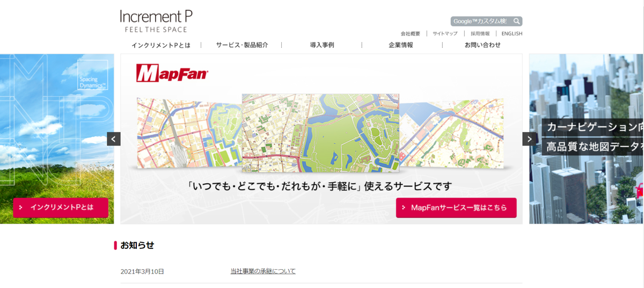Image resolution: width=644 pixels, height=288 pixels.
Task: Switch to the ENGLISH site
Action: (x=512, y=33)
